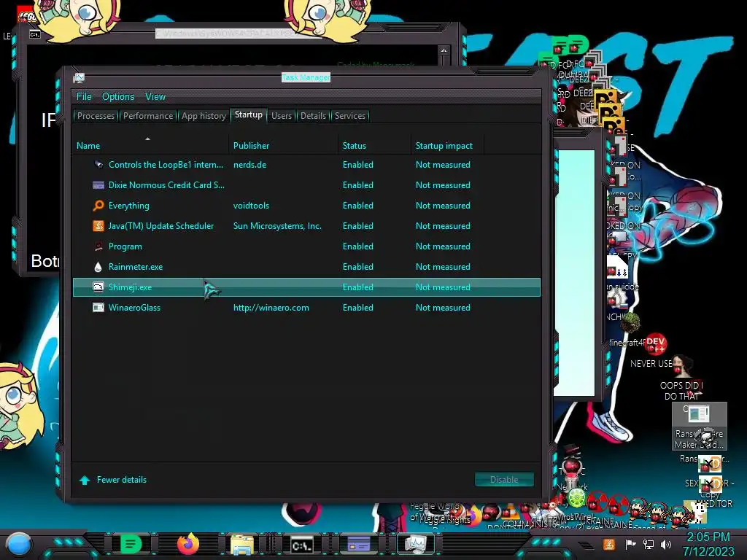Viewport: 747px width, 560px height.
Task: Click the taskbar clock showing 2:05 PM
Action: (708, 544)
